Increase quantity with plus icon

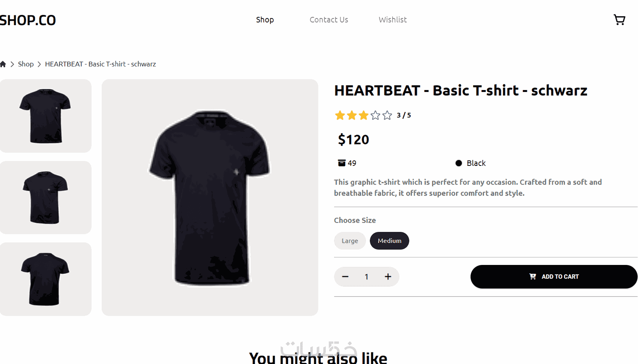[388, 277]
